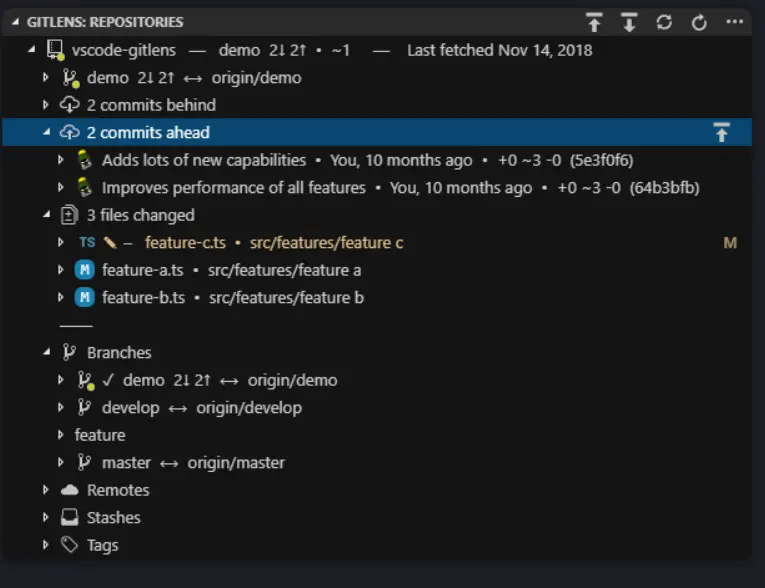This screenshot has width=765, height=588.
Task: Select the 'Improves performance of all features' commit
Action: [x=234, y=187]
